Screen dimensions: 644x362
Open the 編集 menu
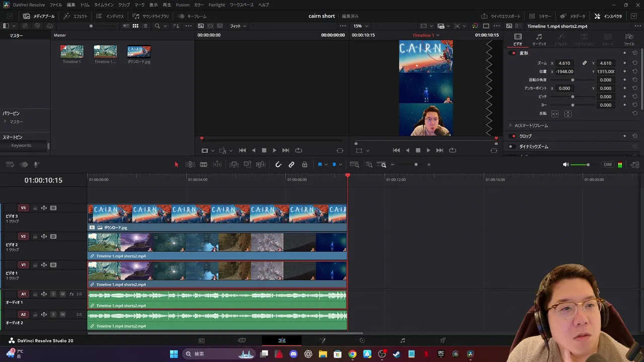click(71, 5)
